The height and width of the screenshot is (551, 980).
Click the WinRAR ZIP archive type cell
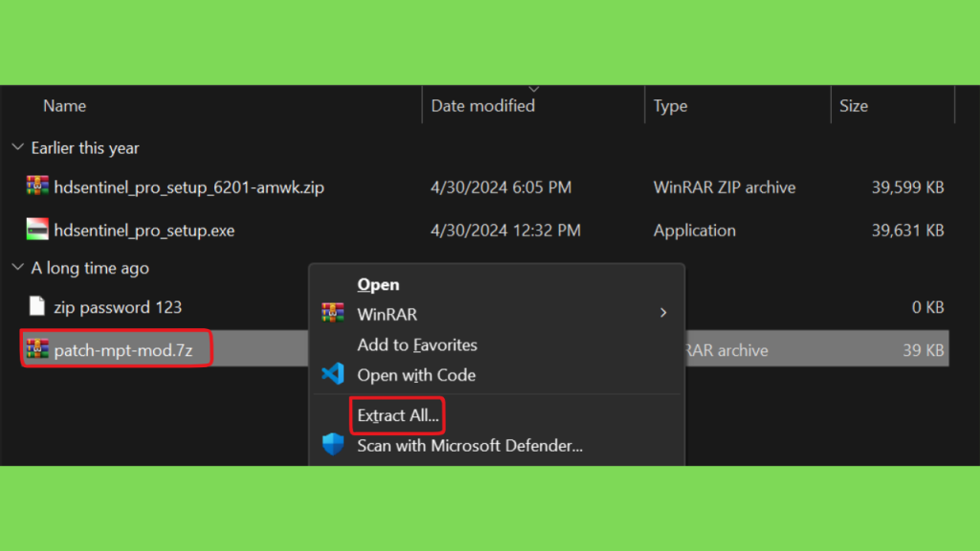pyautogui.click(x=724, y=187)
